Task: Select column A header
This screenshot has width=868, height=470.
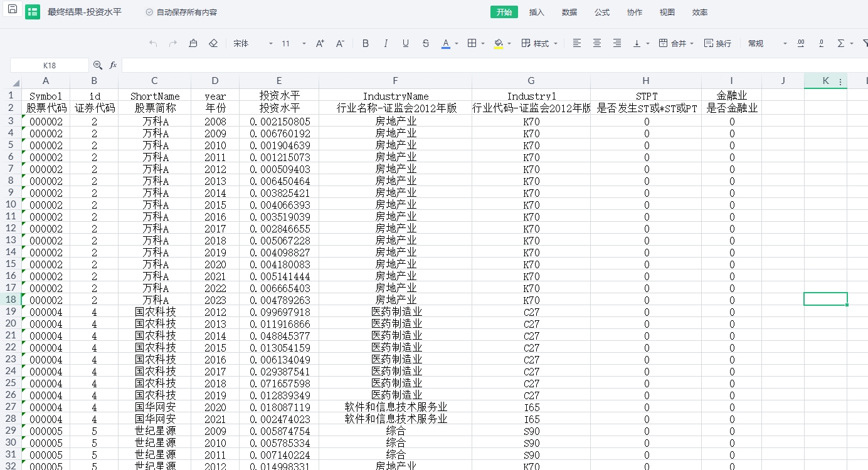Action: point(46,81)
